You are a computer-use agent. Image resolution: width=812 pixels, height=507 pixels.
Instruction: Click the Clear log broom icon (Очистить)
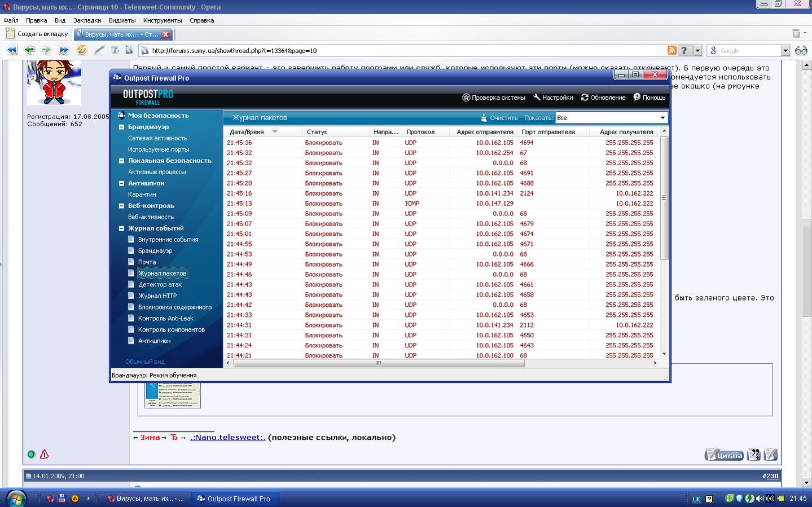click(x=484, y=118)
